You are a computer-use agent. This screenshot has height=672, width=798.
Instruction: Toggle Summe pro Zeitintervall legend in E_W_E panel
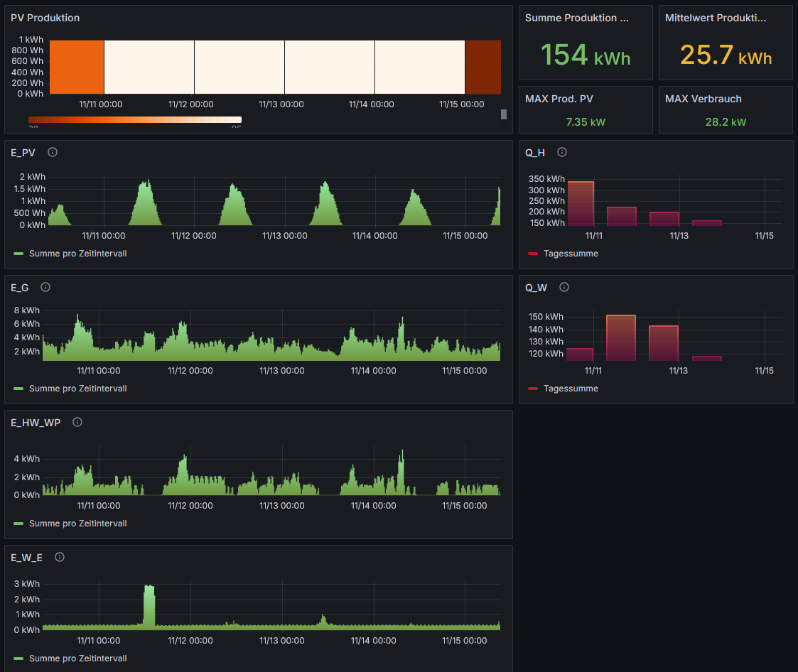tap(78, 659)
